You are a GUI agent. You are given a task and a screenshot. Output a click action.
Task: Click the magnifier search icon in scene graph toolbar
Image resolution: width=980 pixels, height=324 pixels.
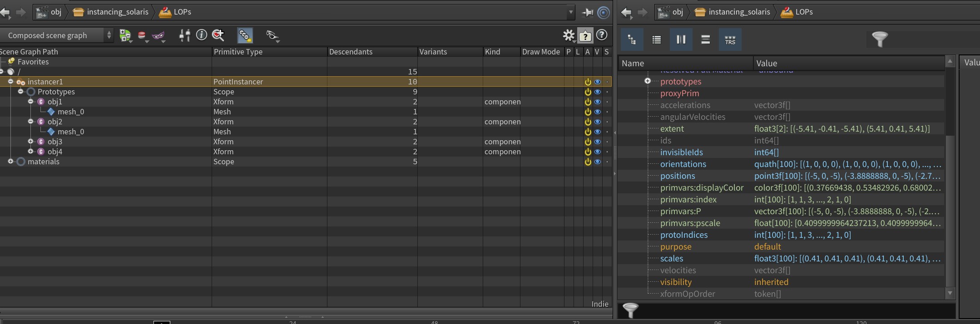(218, 35)
